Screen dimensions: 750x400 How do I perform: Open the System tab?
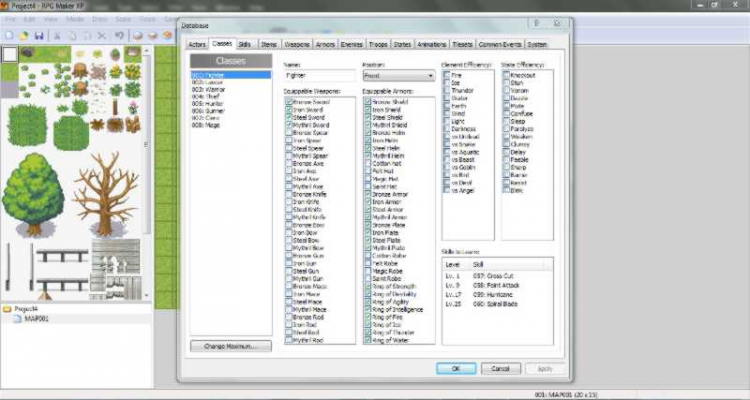[537, 44]
